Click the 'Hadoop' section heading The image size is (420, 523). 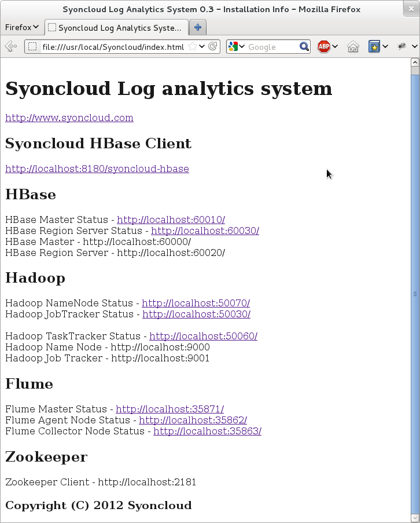35,278
